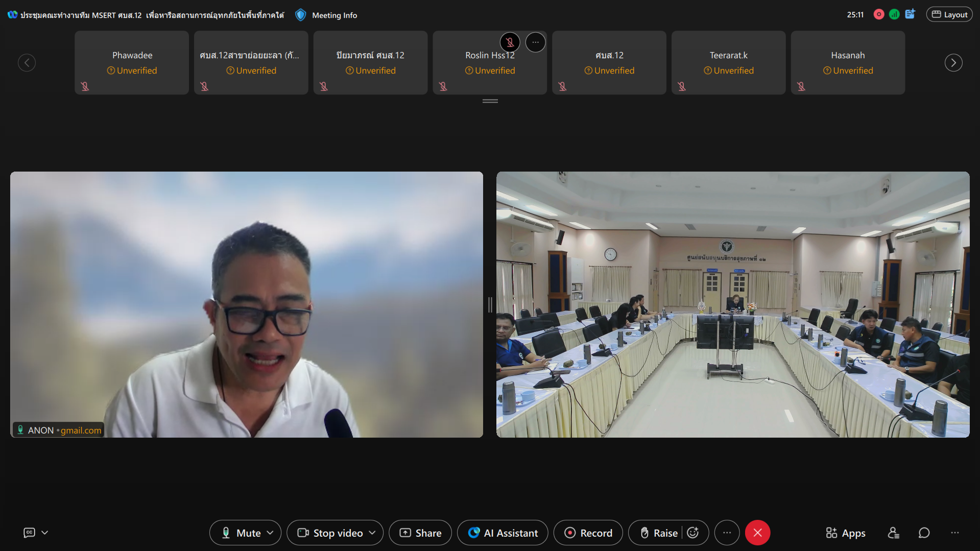Click the reactions smiley icon
The width and height of the screenshot is (980, 551).
(693, 533)
